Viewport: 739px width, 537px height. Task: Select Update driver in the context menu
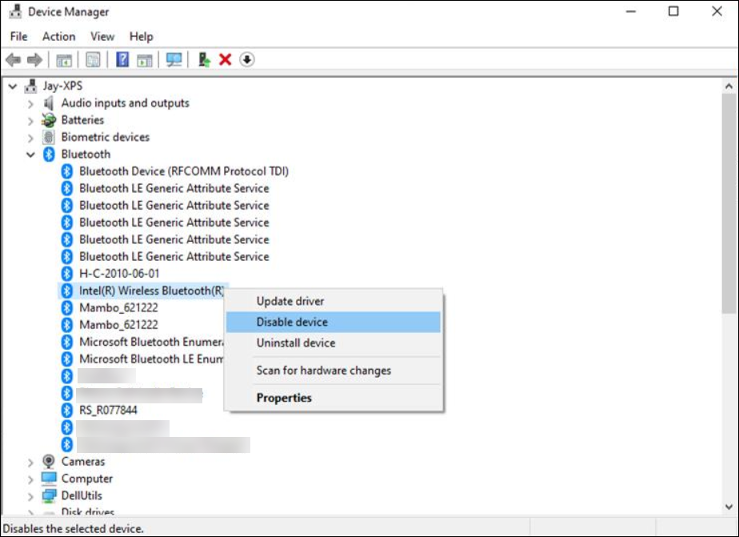tap(290, 301)
